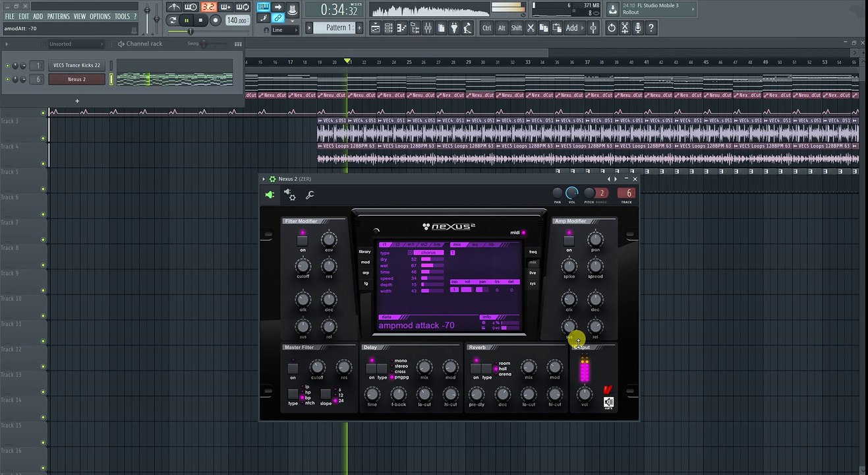The width and height of the screenshot is (868, 475).
Task: Expand Nexus 2 window menu arrow
Action: [264, 179]
